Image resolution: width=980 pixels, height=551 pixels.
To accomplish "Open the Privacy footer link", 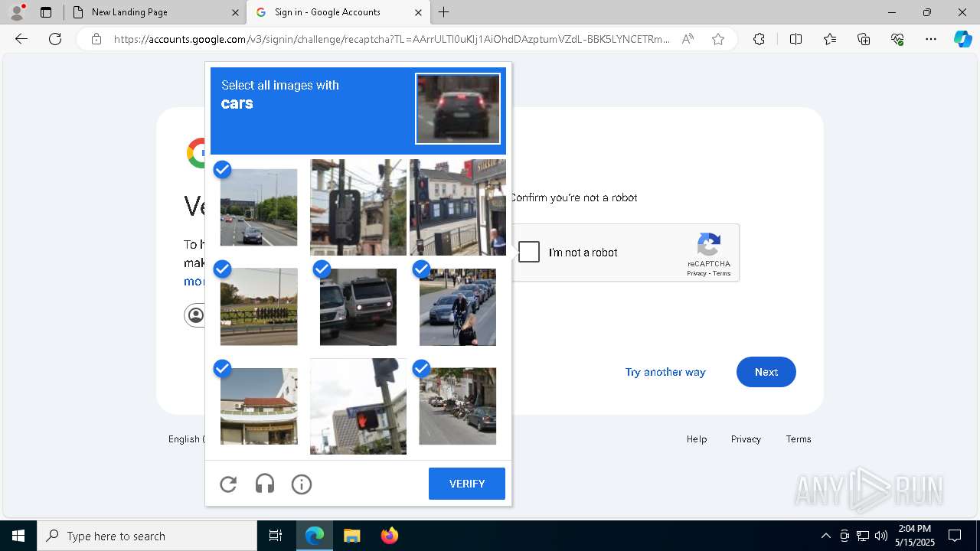I will (746, 439).
